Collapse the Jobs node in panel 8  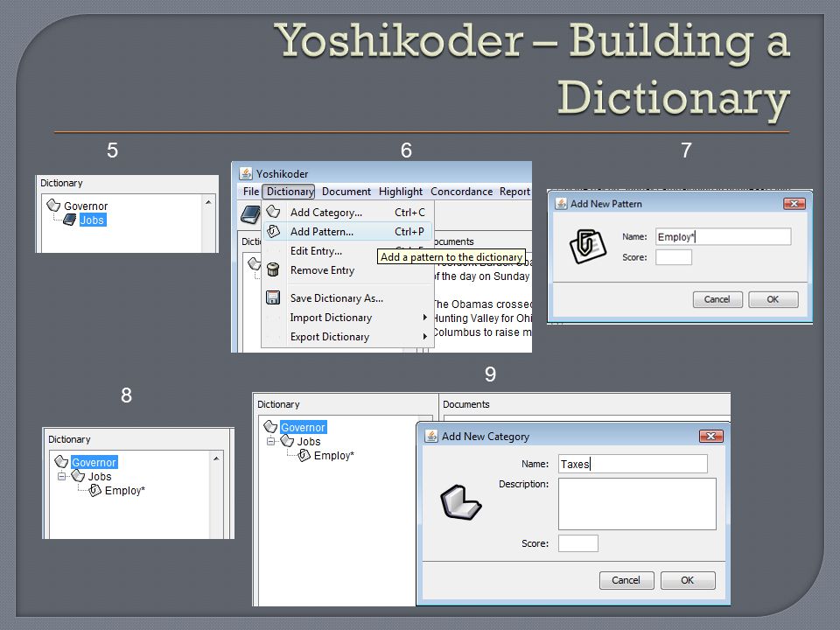coord(61,476)
